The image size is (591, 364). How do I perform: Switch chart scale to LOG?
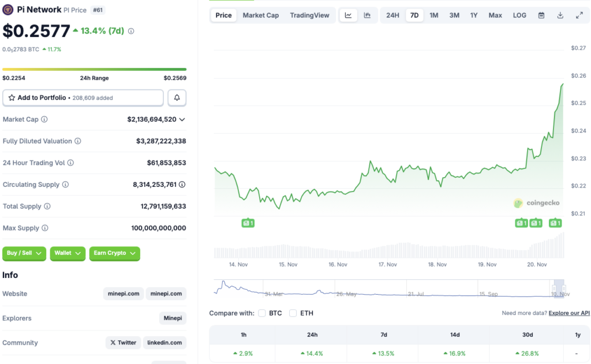click(x=519, y=15)
